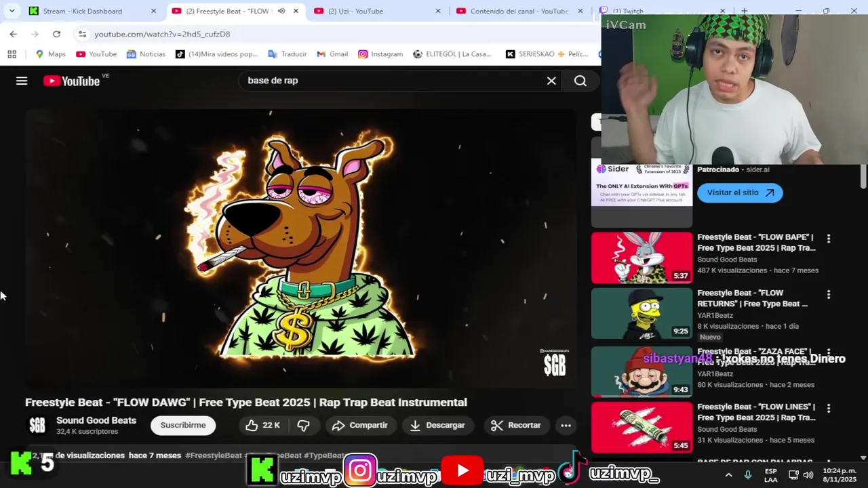The height and width of the screenshot is (488, 868).
Task: Open site information icon in address bar
Action: pos(82,34)
